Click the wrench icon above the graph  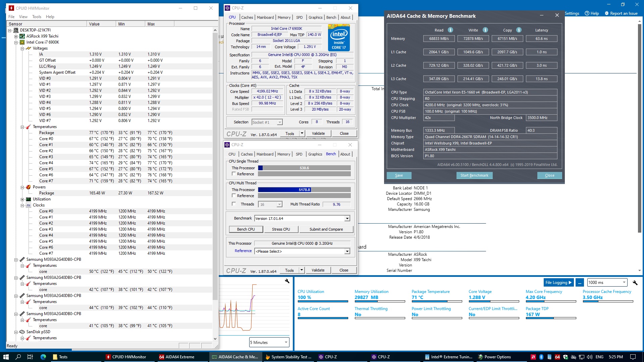(x=287, y=281)
